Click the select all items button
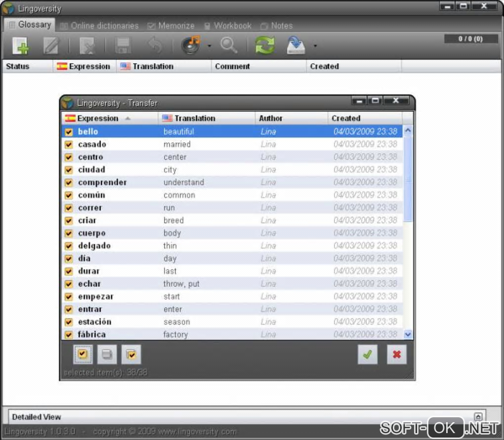Screen dimensions: 504x440 [83, 354]
